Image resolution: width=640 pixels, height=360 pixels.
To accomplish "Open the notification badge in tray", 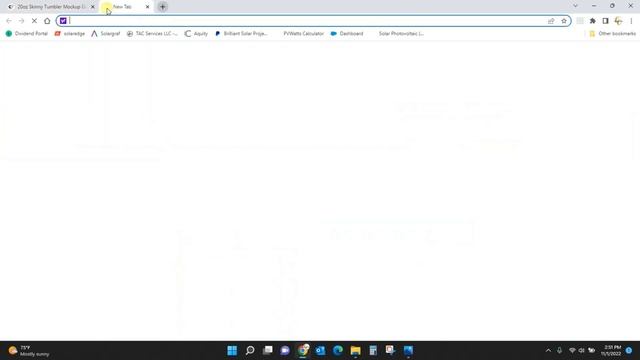I will 629,350.
